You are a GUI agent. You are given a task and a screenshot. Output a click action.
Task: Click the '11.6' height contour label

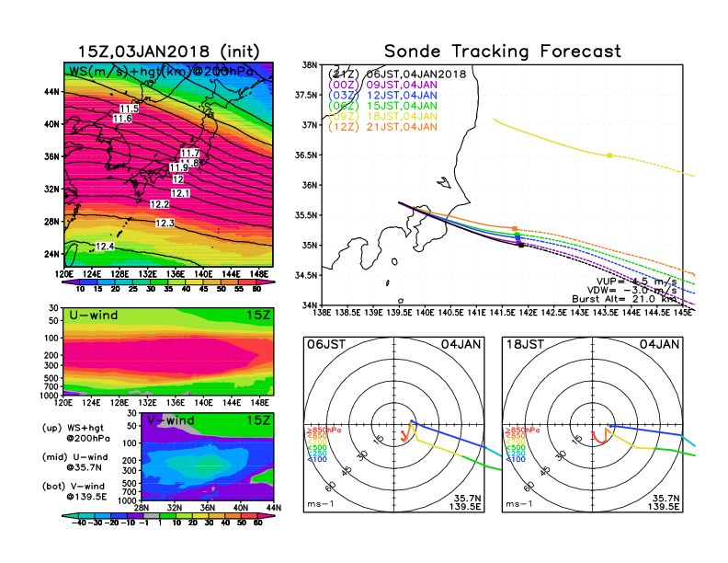122,119
